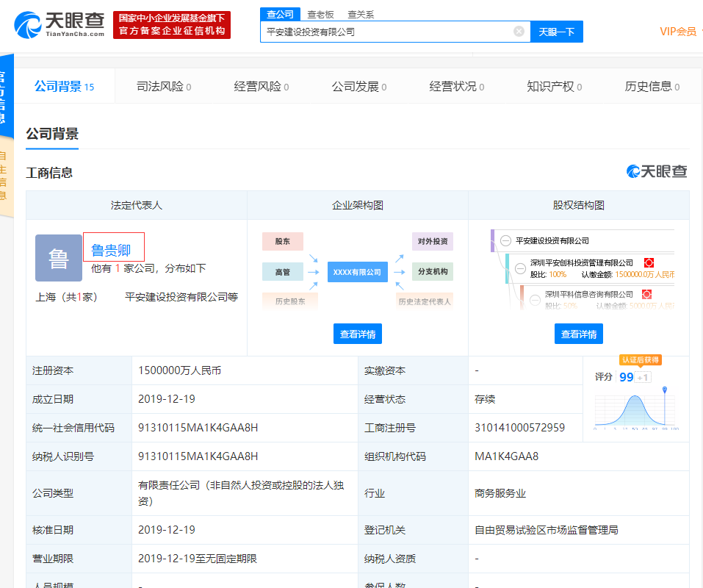Click red icon beside 深圳平安创科投资管理有限公司
Screen dimensions: 703x588
(649, 263)
